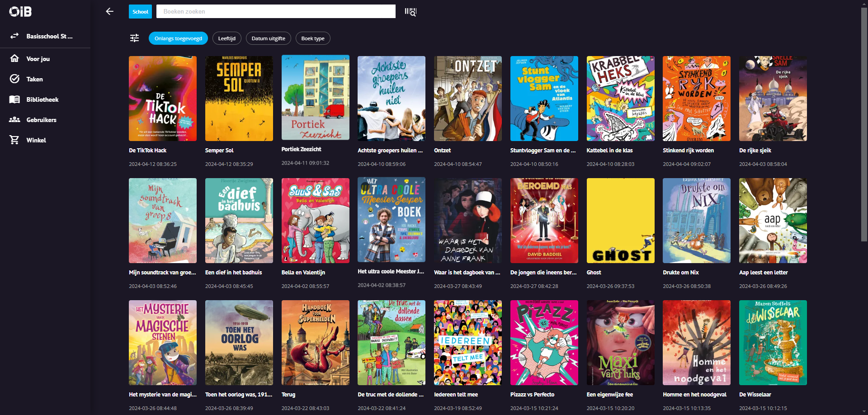Select the School search scope button
Image resolution: width=868 pixels, height=415 pixels.
[x=140, y=12]
